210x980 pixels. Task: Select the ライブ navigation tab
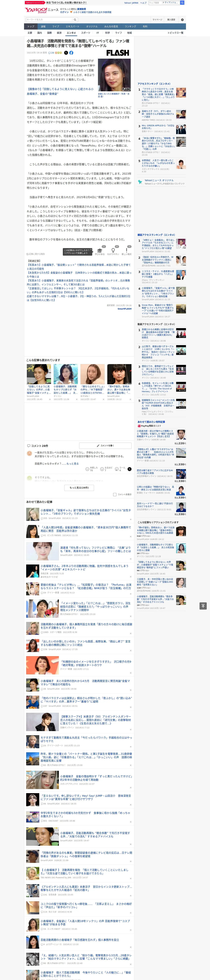click(56, 27)
